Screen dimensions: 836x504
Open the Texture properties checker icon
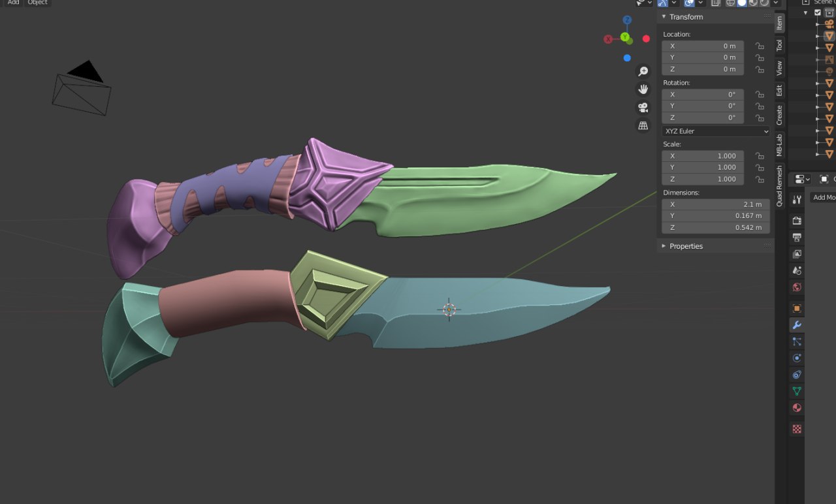[x=796, y=429]
